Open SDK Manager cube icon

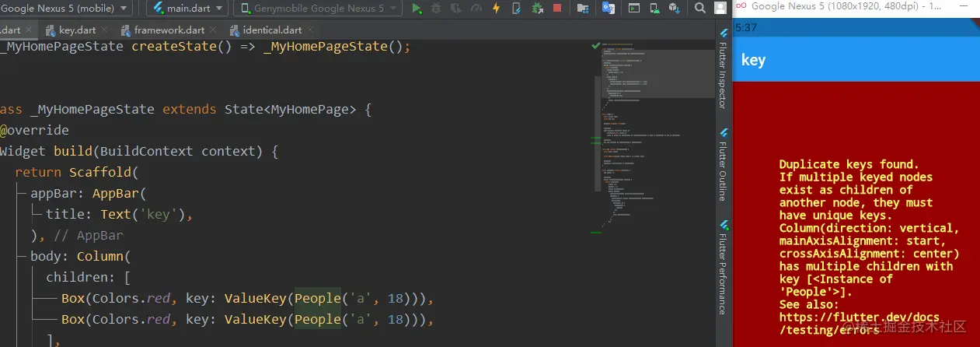[675, 9]
